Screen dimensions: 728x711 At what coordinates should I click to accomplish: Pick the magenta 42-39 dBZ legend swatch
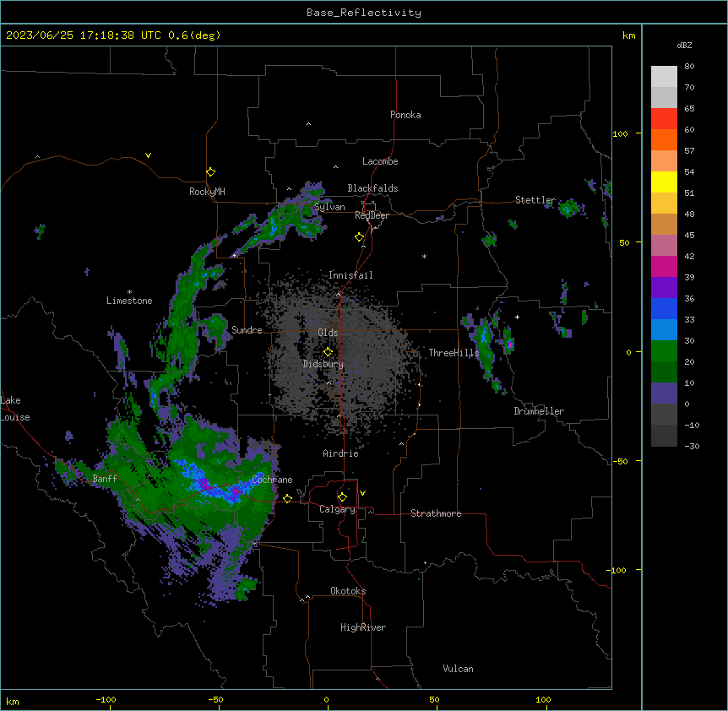664,267
